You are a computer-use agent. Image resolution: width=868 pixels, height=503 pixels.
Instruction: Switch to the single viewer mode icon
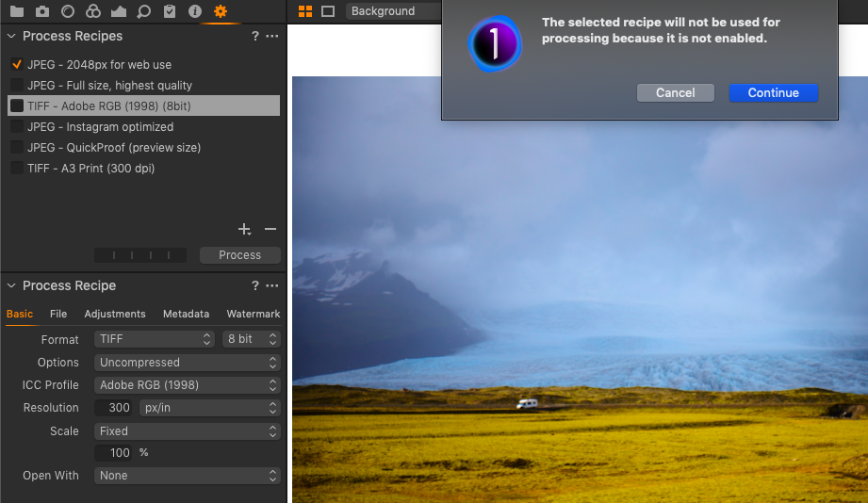[328, 11]
